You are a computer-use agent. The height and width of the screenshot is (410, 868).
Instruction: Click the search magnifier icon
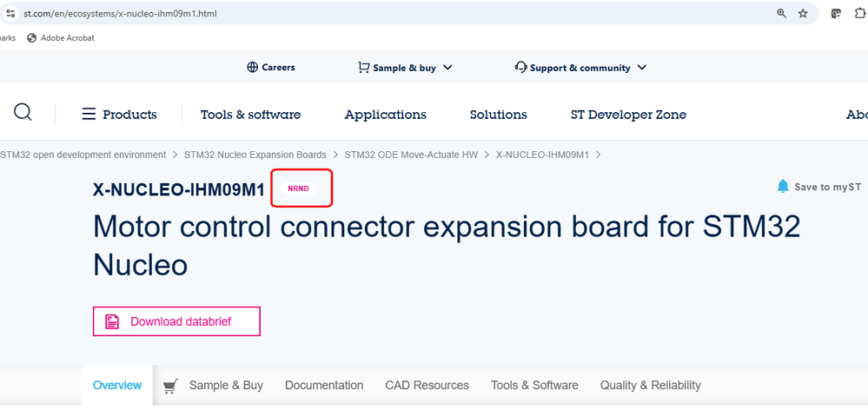[23, 113]
